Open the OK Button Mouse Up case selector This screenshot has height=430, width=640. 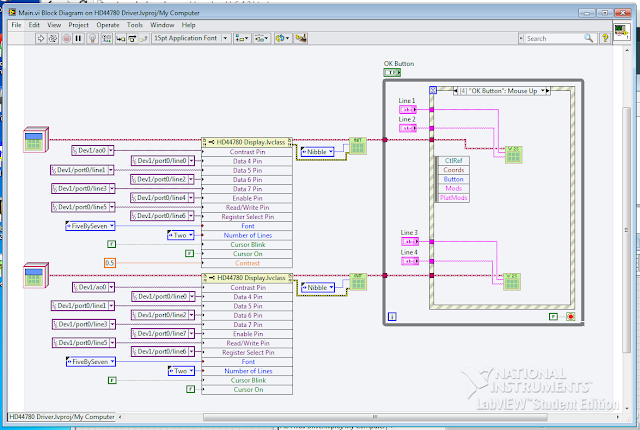coord(502,91)
